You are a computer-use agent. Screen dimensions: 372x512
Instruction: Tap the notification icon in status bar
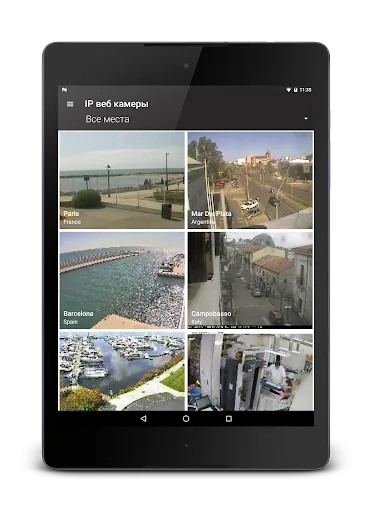pyautogui.click(x=65, y=90)
